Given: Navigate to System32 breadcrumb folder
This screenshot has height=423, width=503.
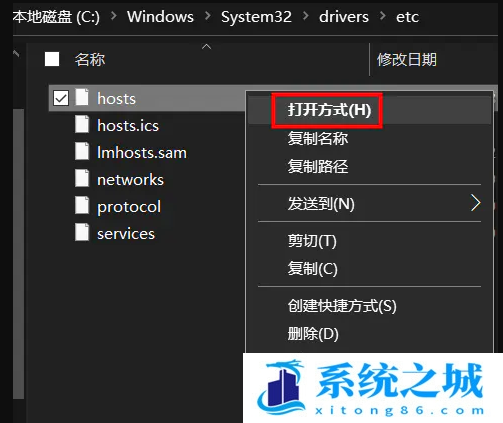Looking at the screenshot, I should (256, 17).
